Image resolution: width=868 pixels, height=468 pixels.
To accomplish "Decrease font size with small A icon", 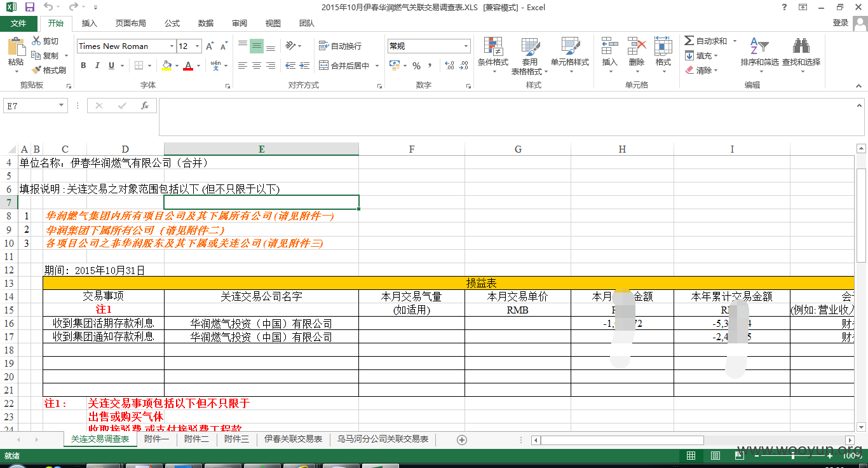I will [224, 46].
